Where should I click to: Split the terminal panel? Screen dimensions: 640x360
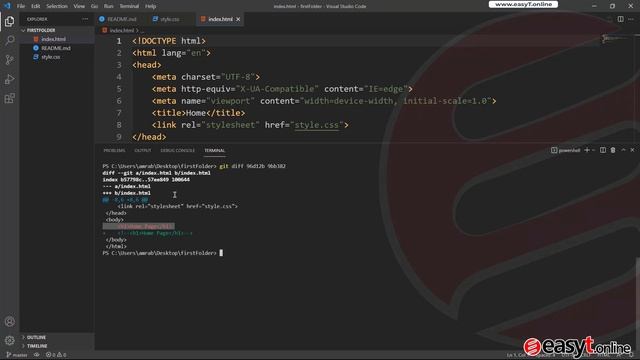click(x=603, y=150)
